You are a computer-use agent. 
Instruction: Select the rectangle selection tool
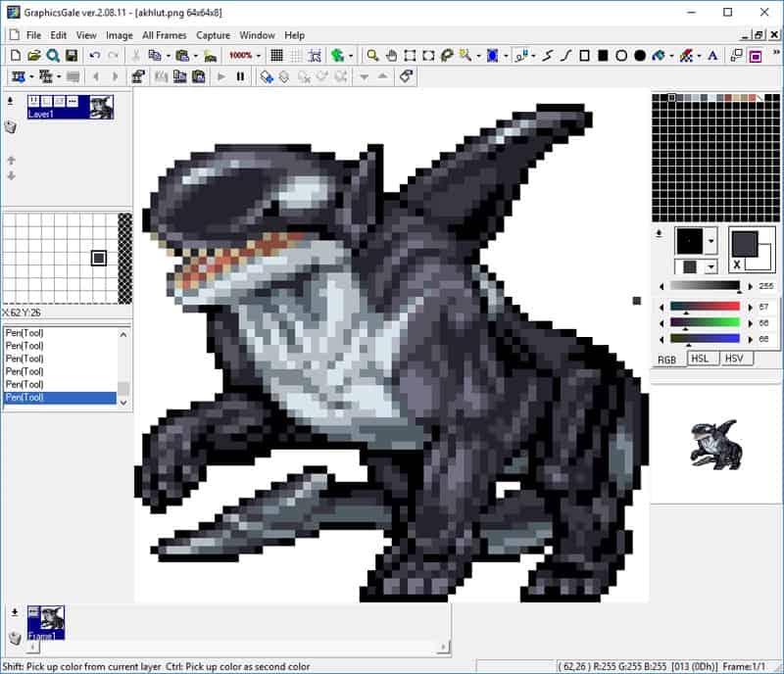(410, 56)
